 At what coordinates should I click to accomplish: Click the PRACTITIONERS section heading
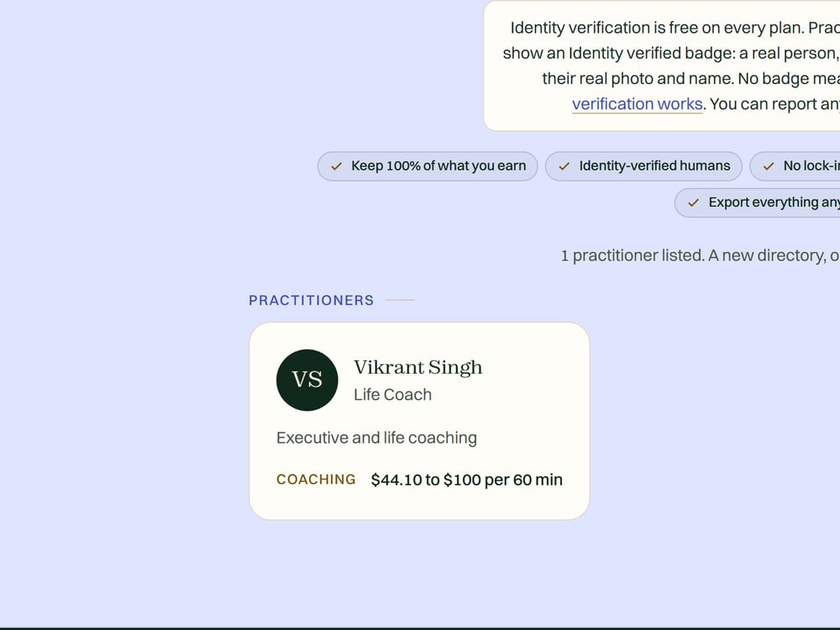(x=312, y=301)
